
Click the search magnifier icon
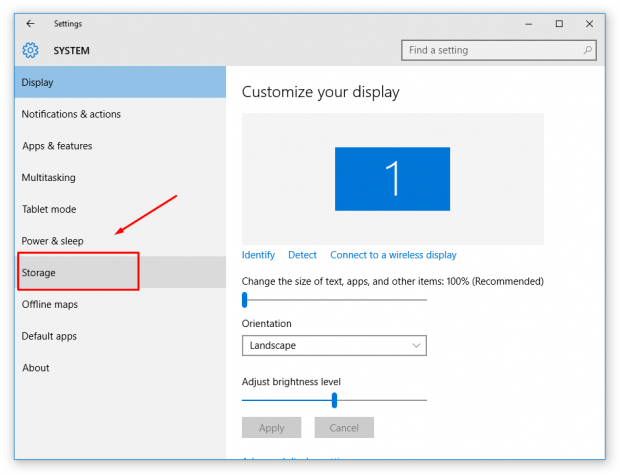pyautogui.click(x=588, y=50)
